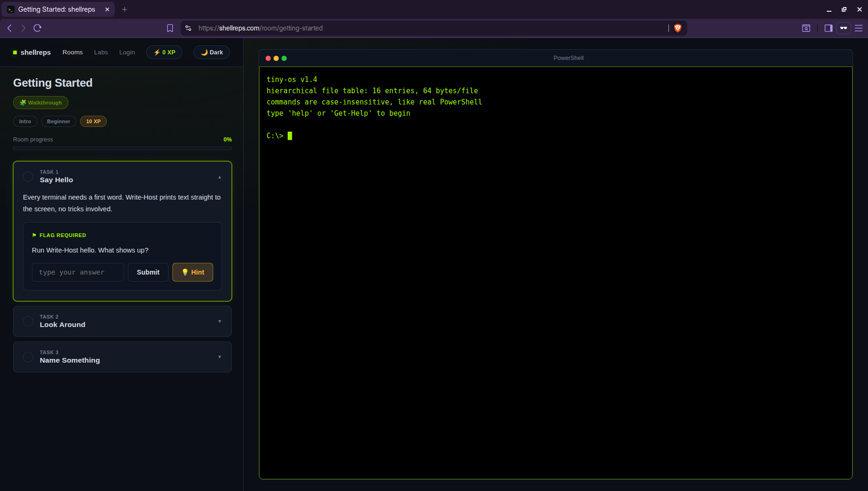The width and height of the screenshot is (868, 491).
Task: Click the PowerShell terminal title
Action: pos(568,58)
